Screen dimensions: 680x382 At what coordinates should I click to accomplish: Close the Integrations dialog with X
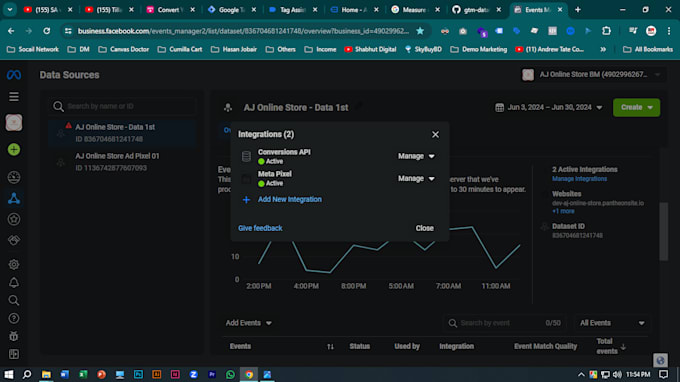tap(435, 135)
